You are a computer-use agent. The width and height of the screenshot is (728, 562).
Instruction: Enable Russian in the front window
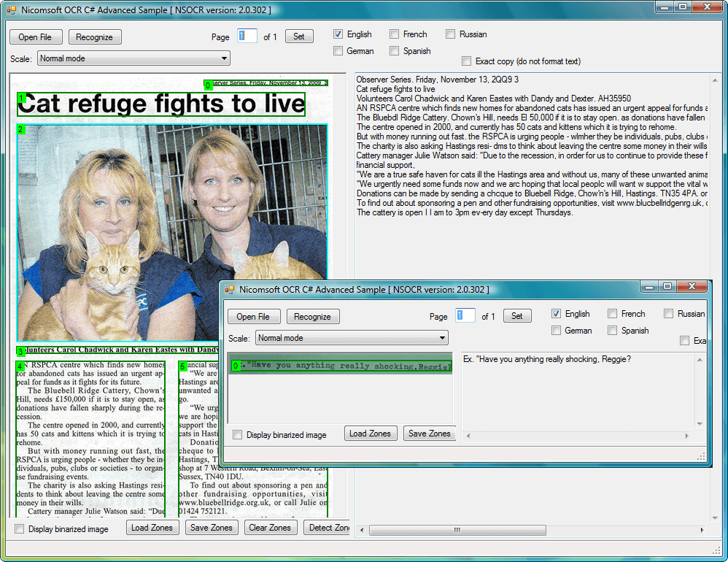pyautogui.click(x=669, y=314)
